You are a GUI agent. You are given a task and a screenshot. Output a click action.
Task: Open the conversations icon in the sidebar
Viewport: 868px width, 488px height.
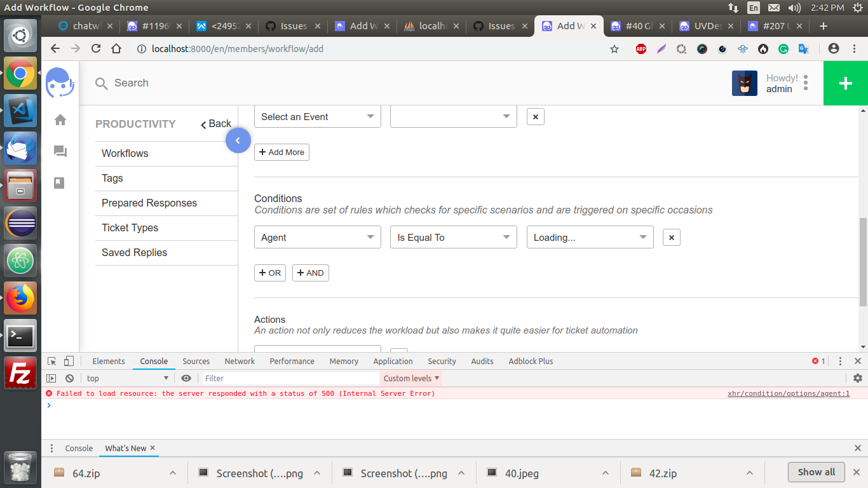pyautogui.click(x=60, y=151)
